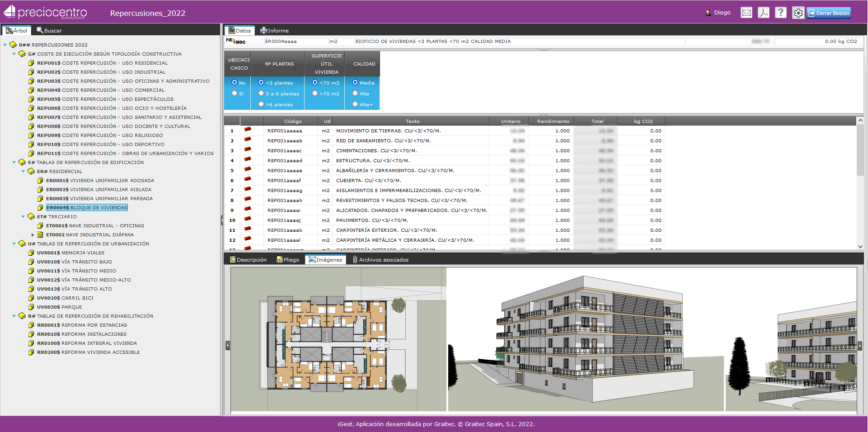Collapse the U# TABLAS DE REPERCUSIÓN DE URBANIZACIÓN node
The image size is (868, 432).
click(14, 244)
